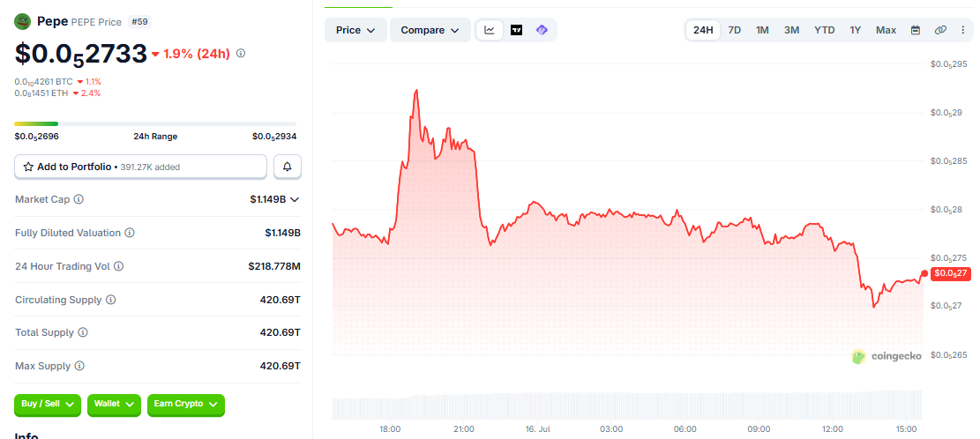
Task: Click the red current price chart marker
Action: (924, 273)
